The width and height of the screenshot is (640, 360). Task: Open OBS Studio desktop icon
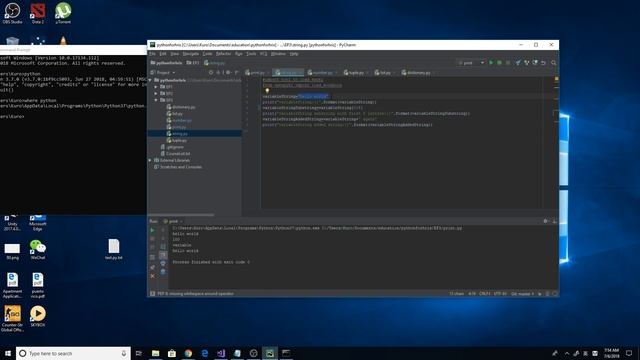[x=12, y=13]
